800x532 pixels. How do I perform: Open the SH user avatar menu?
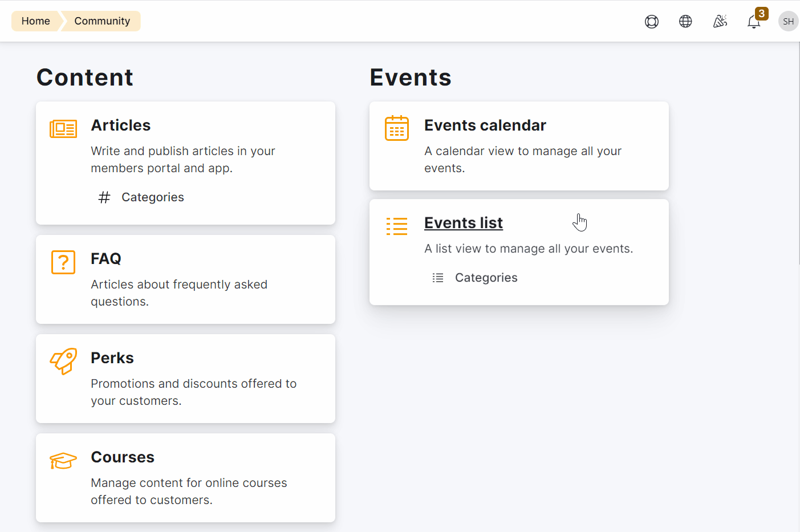pyautogui.click(x=789, y=21)
